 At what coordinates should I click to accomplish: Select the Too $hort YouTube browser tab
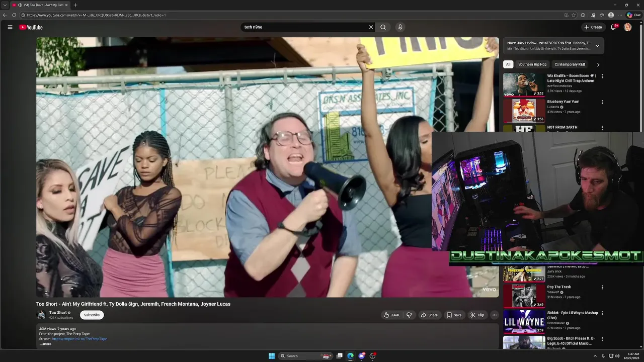[40, 5]
